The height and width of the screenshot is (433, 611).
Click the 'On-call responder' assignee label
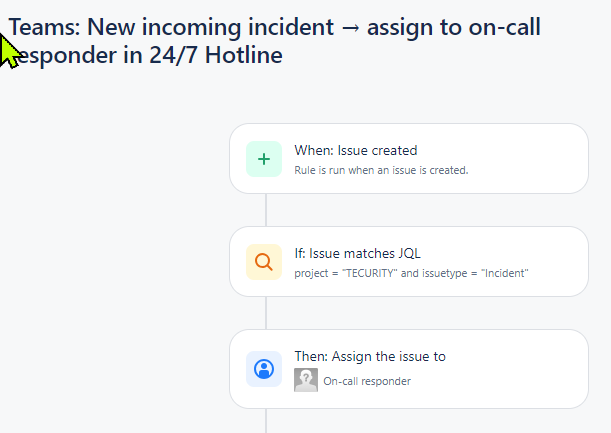(x=367, y=381)
